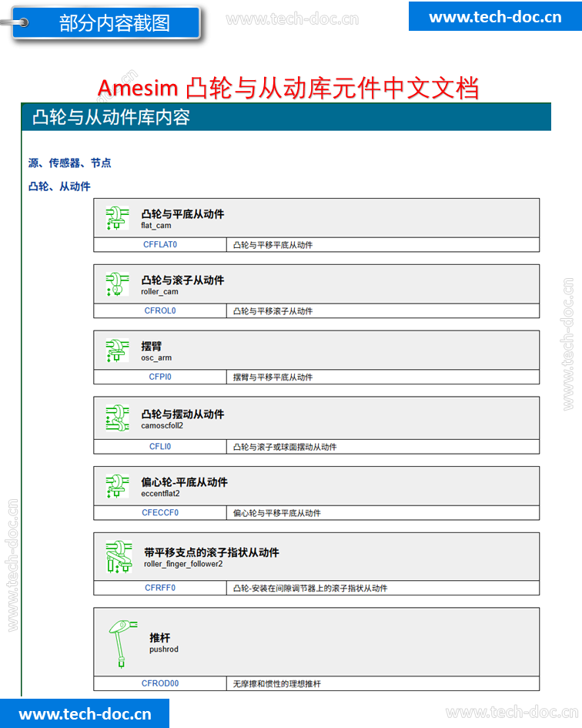582x728 pixels.
Task: Select the 带平移支点的滚子指状从动件 heading
Action: [212, 552]
